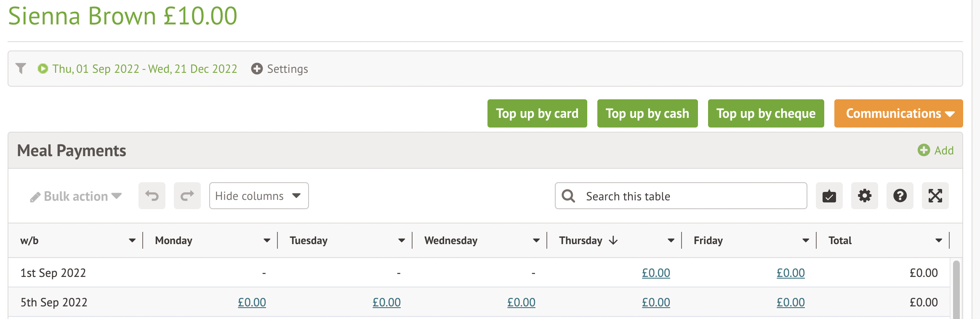
Task: Open the Hide columns dropdown
Action: [x=258, y=196]
